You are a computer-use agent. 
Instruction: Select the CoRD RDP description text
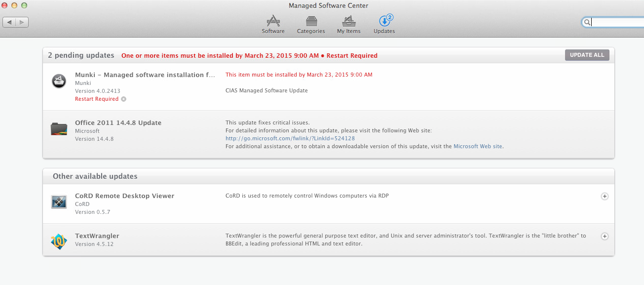[x=307, y=196]
